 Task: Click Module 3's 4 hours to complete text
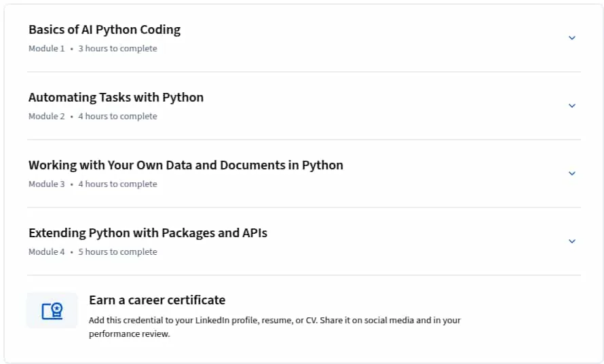118,184
